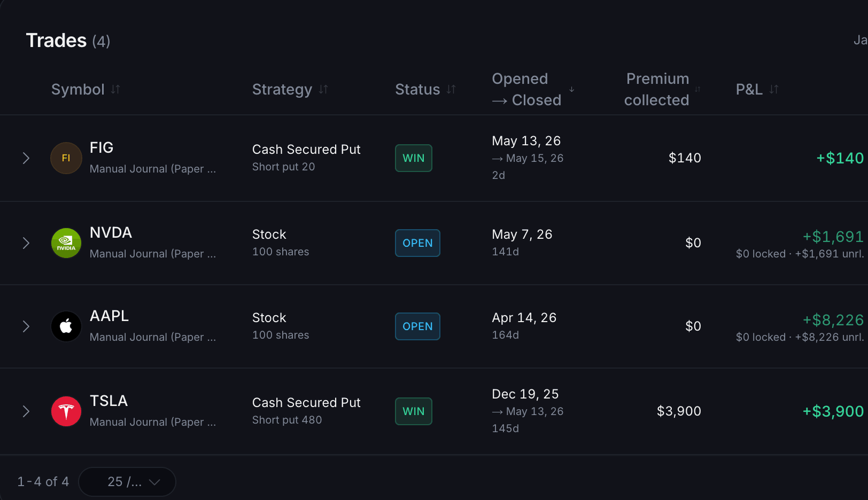Open the 25 per page dropdown
The height and width of the screenshot is (500, 868).
[x=127, y=482]
